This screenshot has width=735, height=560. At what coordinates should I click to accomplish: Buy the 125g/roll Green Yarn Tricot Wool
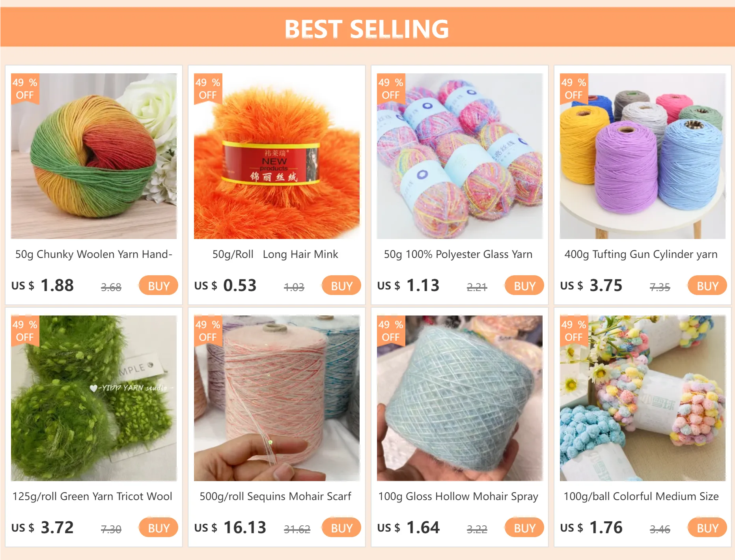pos(159,528)
